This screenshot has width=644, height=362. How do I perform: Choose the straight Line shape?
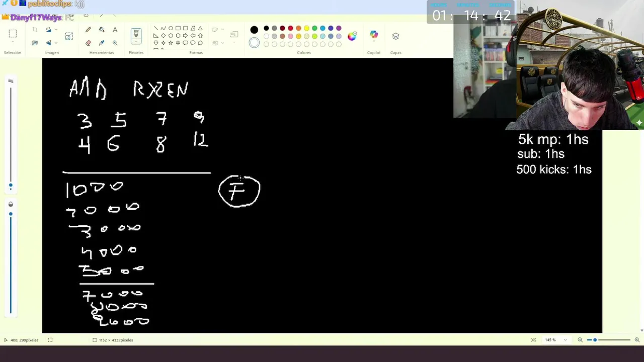click(156, 28)
